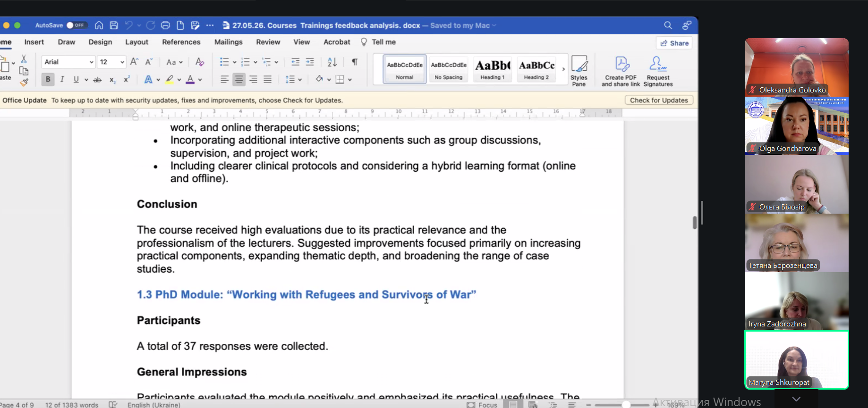
Task: Increase font size with the larger A
Action: click(135, 62)
